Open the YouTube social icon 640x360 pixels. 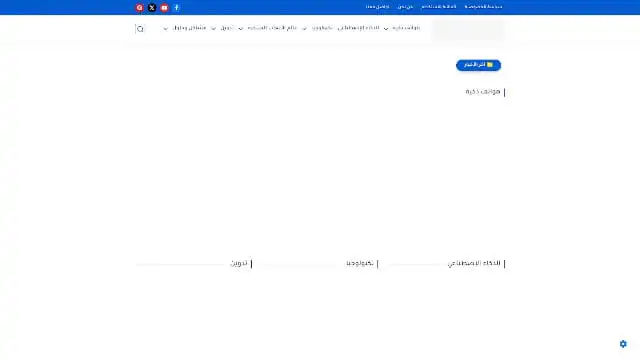[x=164, y=7]
